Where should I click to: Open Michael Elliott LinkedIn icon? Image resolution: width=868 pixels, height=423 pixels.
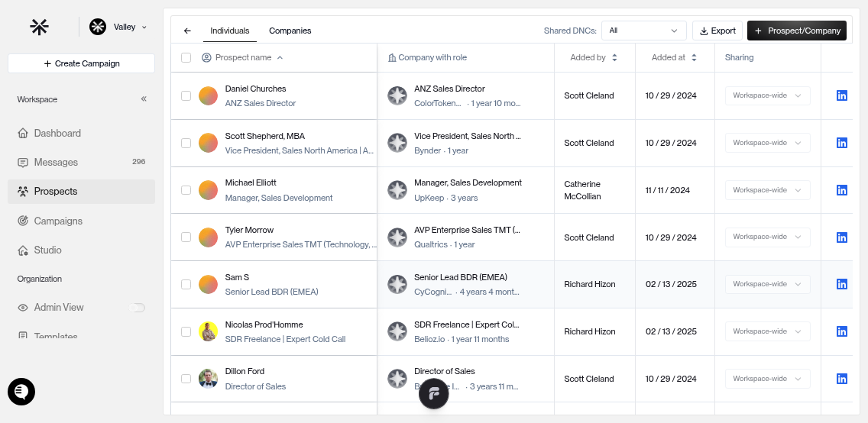(842, 190)
